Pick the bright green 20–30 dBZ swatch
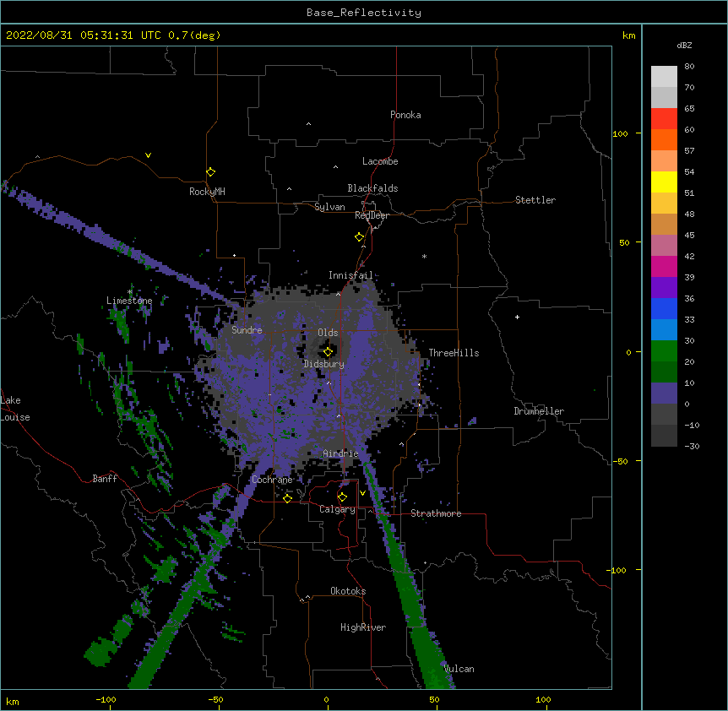728x711 pixels. click(x=664, y=351)
